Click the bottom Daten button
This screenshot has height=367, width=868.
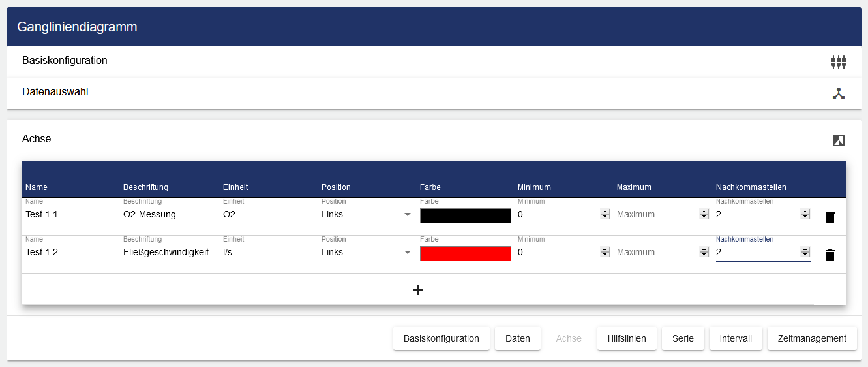click(x=517, y=338)
